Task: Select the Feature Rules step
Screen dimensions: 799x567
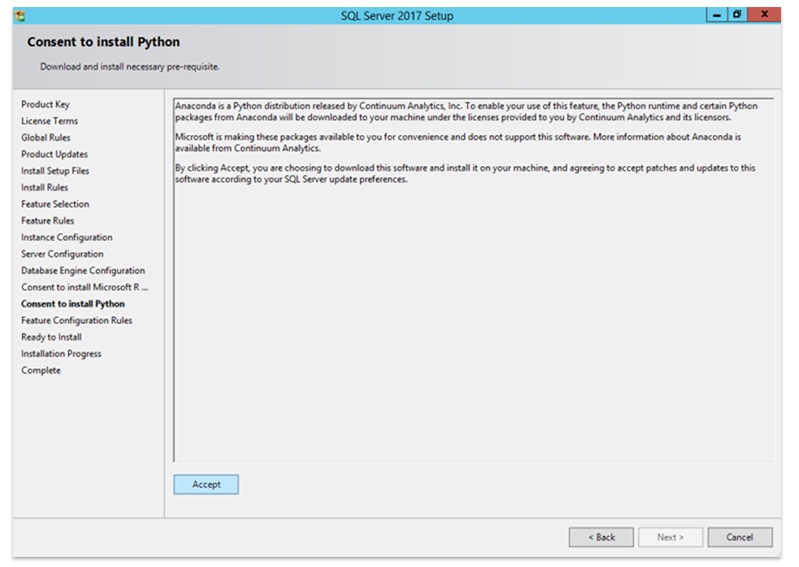Action: [x=47, y=221]
